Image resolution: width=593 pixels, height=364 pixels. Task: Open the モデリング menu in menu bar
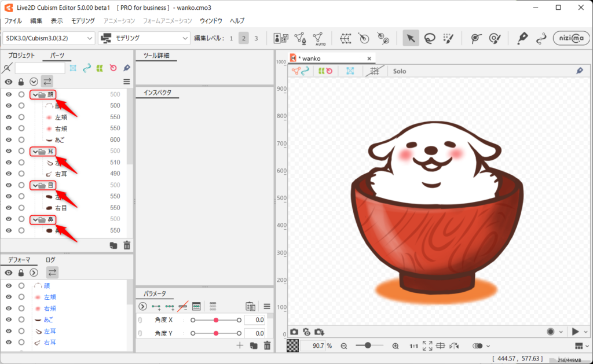coord(83,21)
